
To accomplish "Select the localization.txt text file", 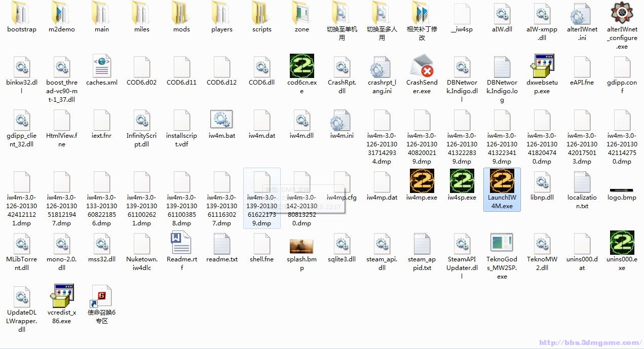I will pos(582,181).
